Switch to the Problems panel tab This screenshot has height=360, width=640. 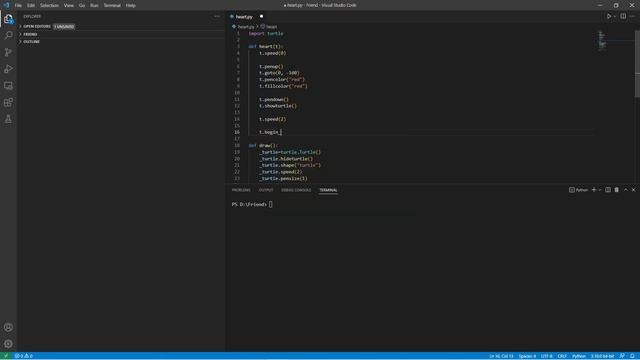pyautogui.click(x=241, y=190)
